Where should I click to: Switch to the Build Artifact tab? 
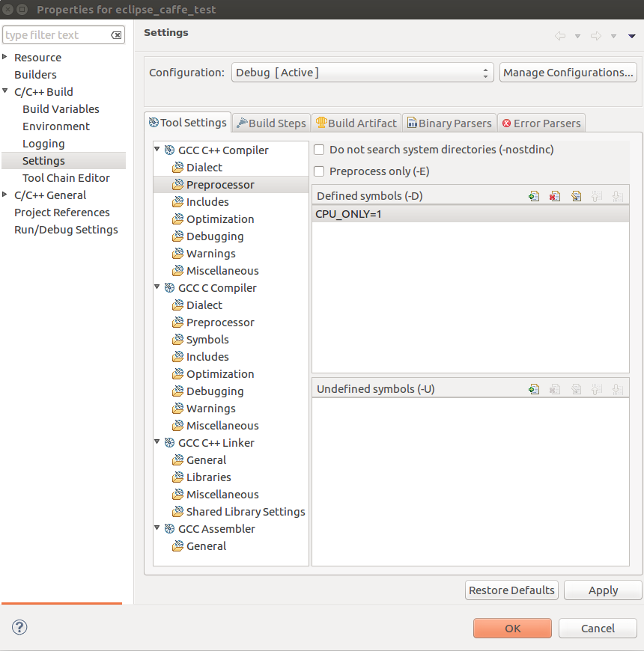click(x=356, y=123)
